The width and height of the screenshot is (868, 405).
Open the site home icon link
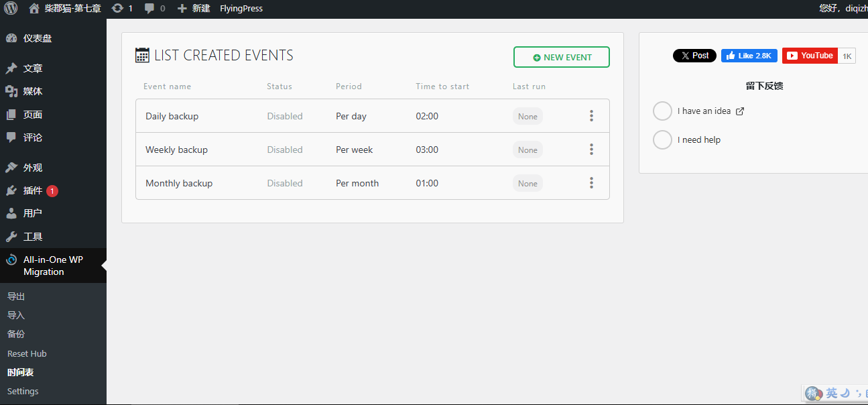(34, 9)
